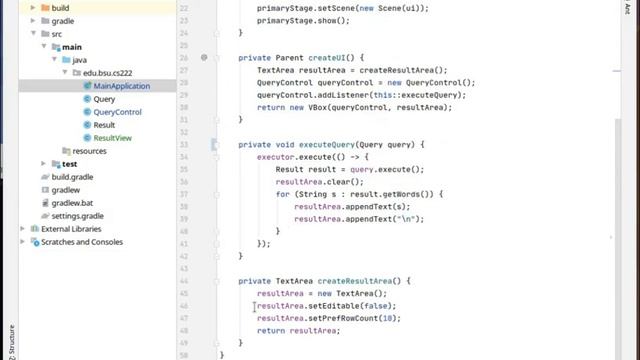640x360 pixels.
Task: Collapse the edu.bsu.cs222 package arrow
Action: [65, 72]
